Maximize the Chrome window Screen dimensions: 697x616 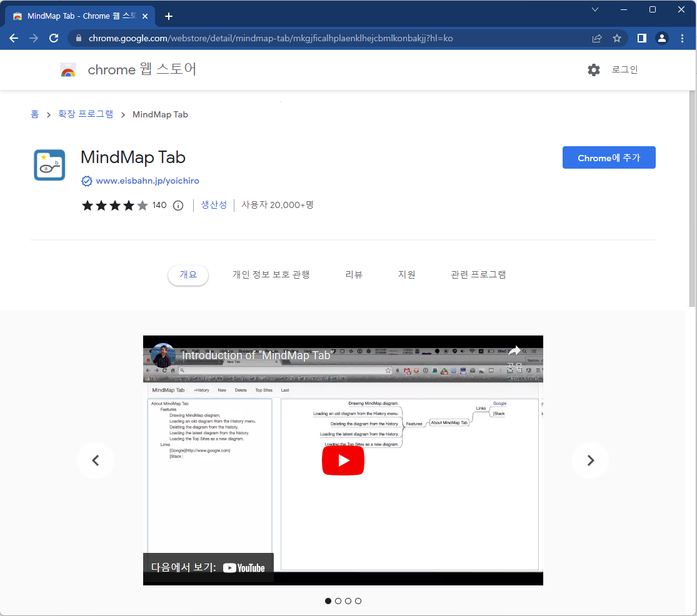click(x=653, y=9)
